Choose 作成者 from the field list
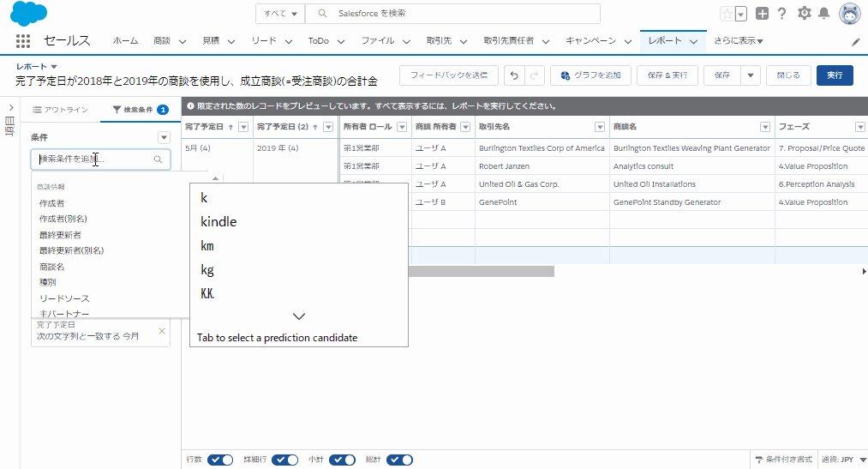868x469 pixels. (51, 204)
